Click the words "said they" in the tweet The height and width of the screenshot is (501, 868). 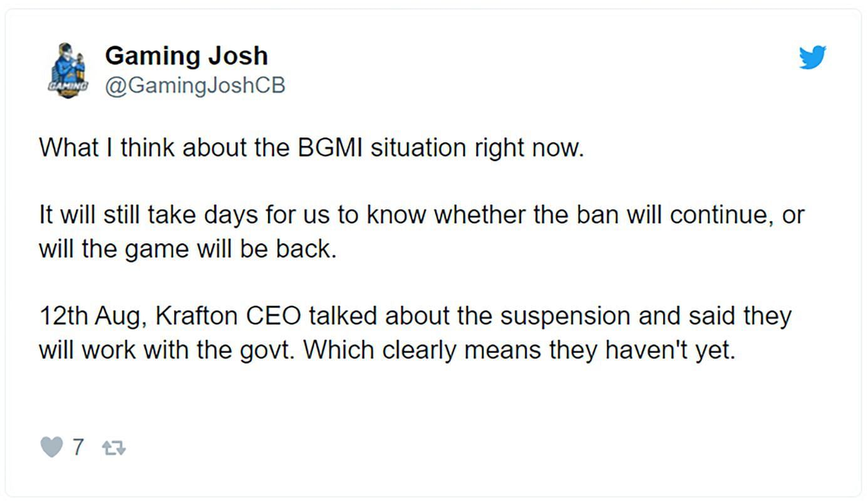(x=739, y=316)
